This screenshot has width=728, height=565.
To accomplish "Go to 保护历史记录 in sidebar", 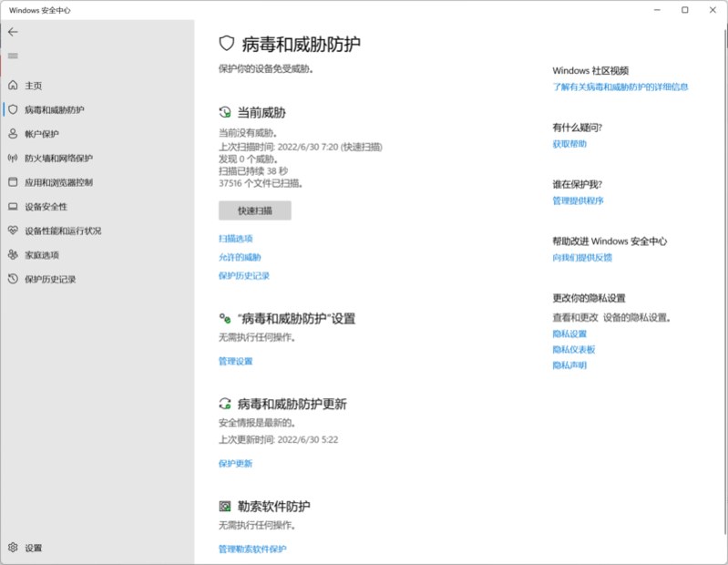I will pos(50,279).
